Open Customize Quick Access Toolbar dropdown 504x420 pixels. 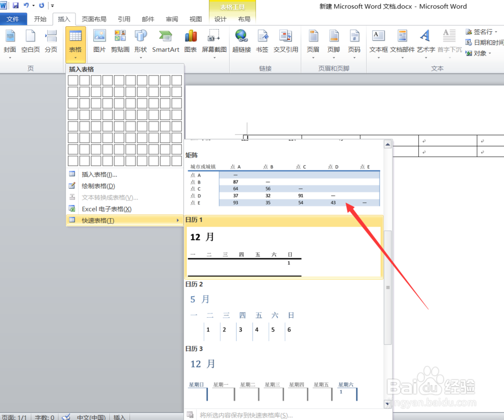tap(52, 6)
